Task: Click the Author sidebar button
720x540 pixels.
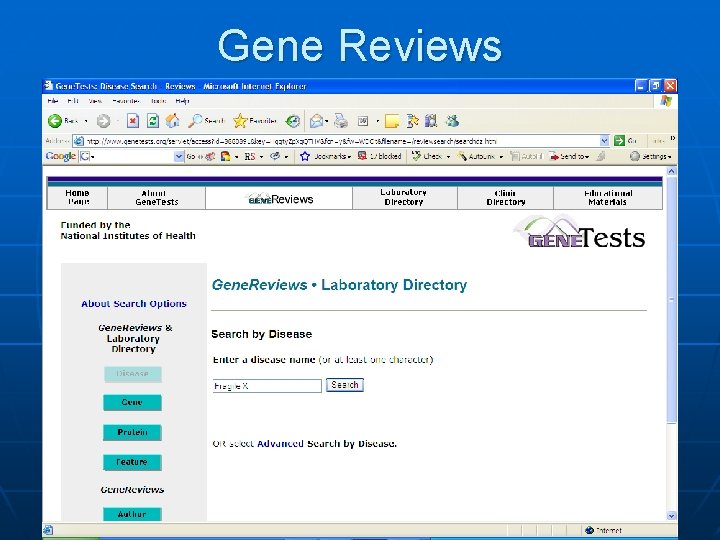Action: pos(132,514)
